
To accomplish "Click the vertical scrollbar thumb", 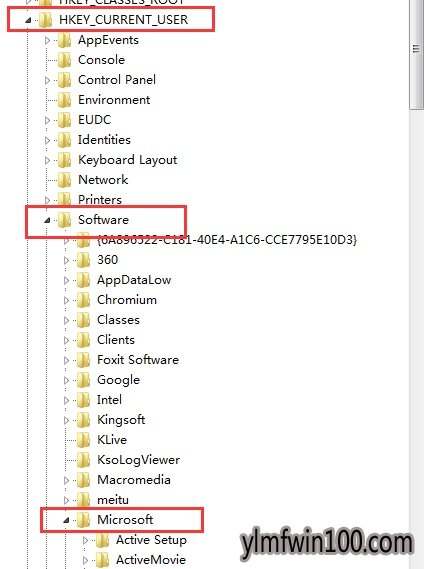I will [x=416, y=54].
